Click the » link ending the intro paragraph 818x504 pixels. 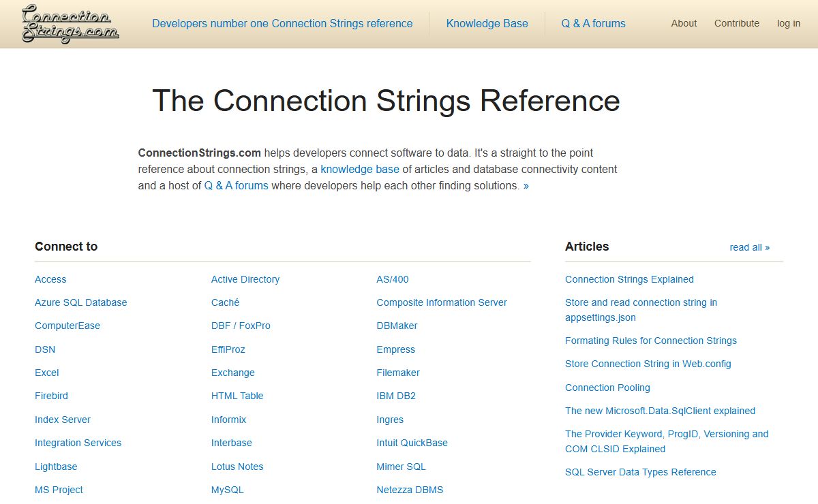pyautogui.click(x=526, y=185)
